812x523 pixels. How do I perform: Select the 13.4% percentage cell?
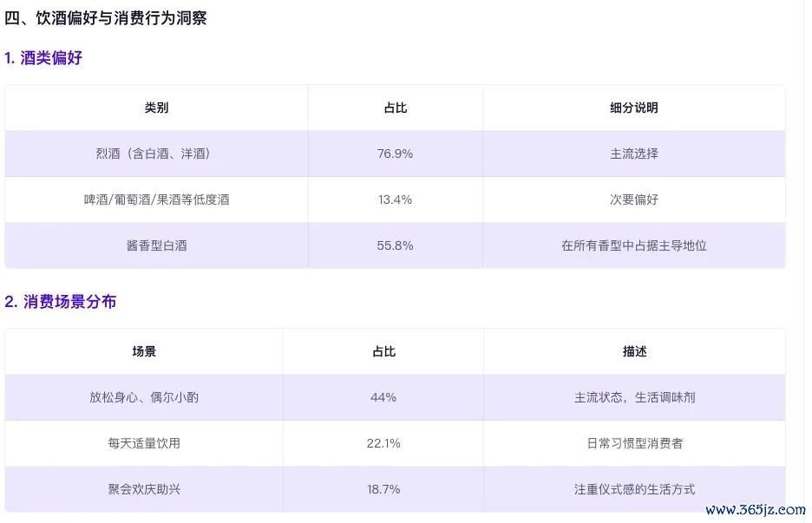[x=395, y=199]
